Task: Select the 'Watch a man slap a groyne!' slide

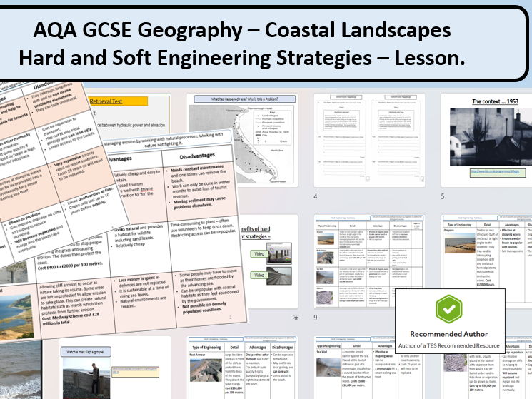Action: pyautogui.click(x=115, y=368)
